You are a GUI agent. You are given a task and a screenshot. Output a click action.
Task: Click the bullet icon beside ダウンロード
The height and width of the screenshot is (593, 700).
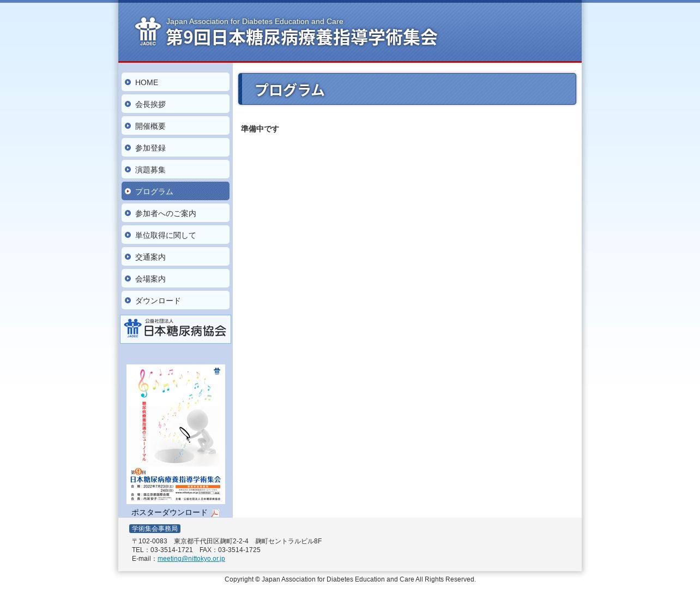128,300
